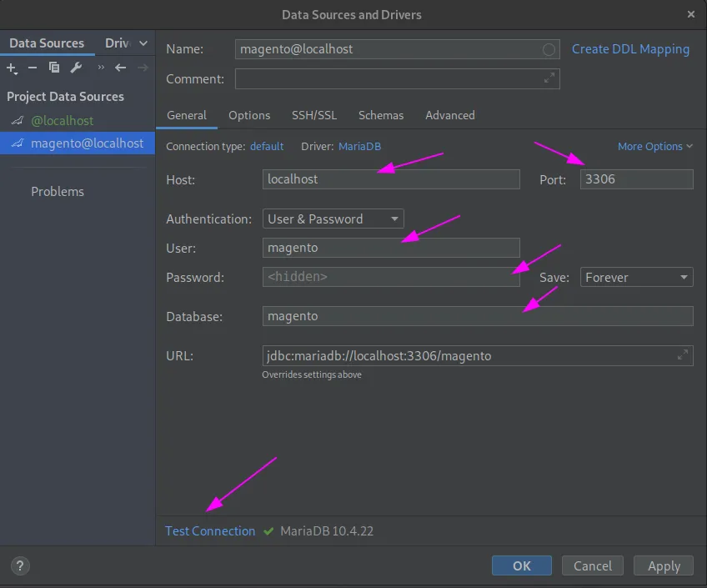Open the URL field editor expand icon
Screen dimensions: 707x588
683,355
